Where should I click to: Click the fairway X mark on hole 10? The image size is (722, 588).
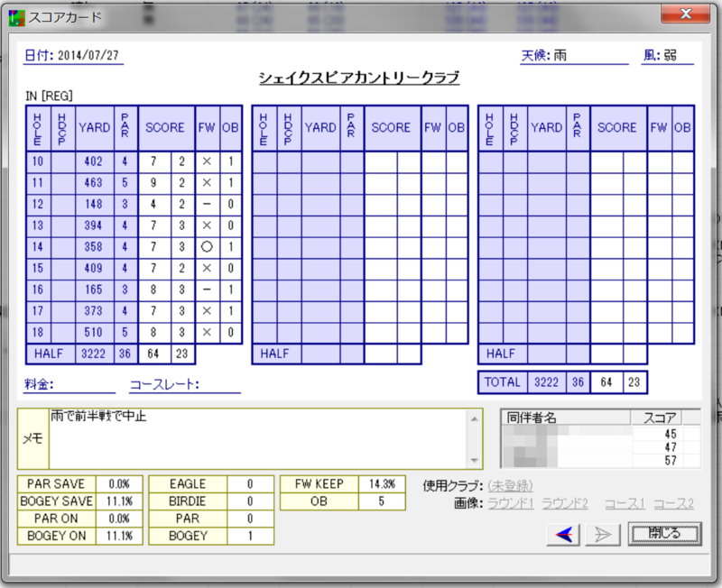click(207, 162)
